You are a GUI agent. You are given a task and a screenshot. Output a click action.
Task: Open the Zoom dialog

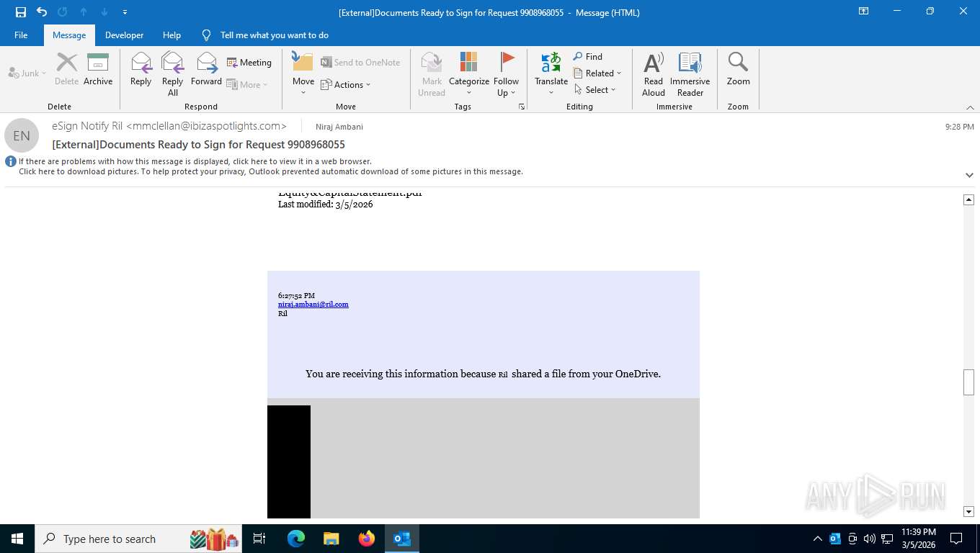tap(738, 69)
